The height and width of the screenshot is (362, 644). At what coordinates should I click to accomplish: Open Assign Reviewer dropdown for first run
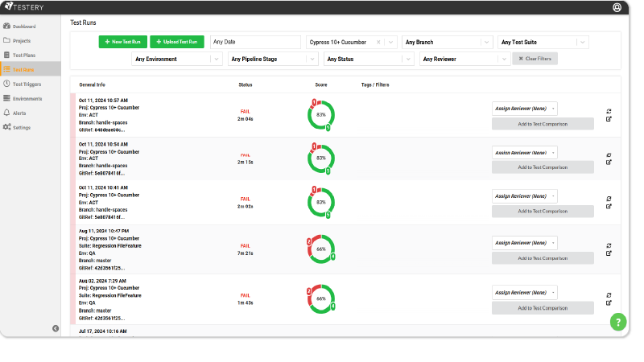click(524, 108)
